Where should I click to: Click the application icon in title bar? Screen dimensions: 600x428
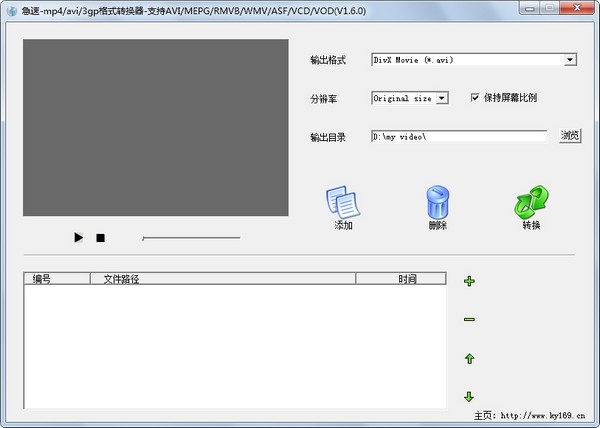(12, 11)
